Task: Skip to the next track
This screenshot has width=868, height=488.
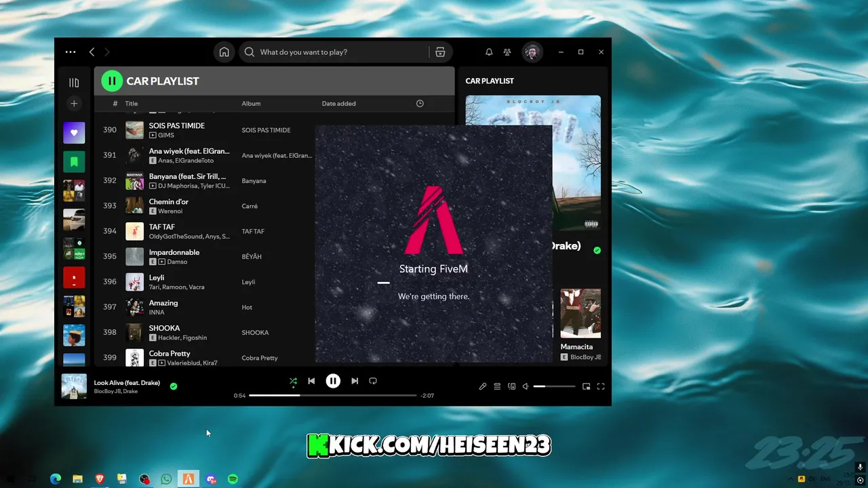Action: tap(355, 381)
